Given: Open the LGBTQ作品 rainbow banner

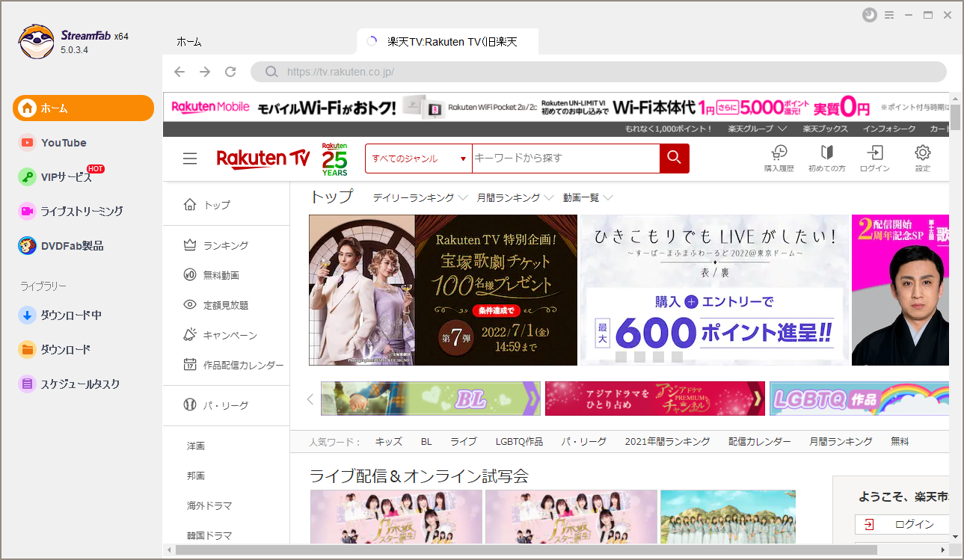Looking at the screenshot, I should (x=859, y=399).
